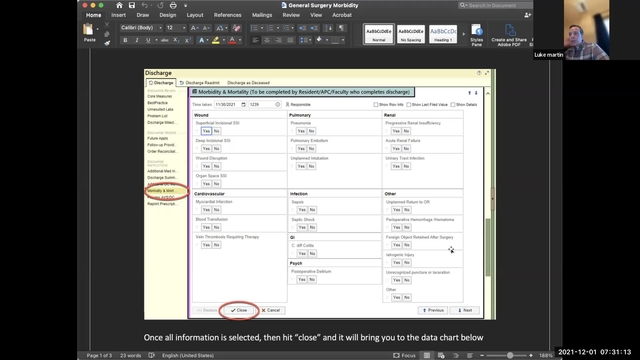Center the text
Screen dimensions: 640x360
click(x=267, y=40)
